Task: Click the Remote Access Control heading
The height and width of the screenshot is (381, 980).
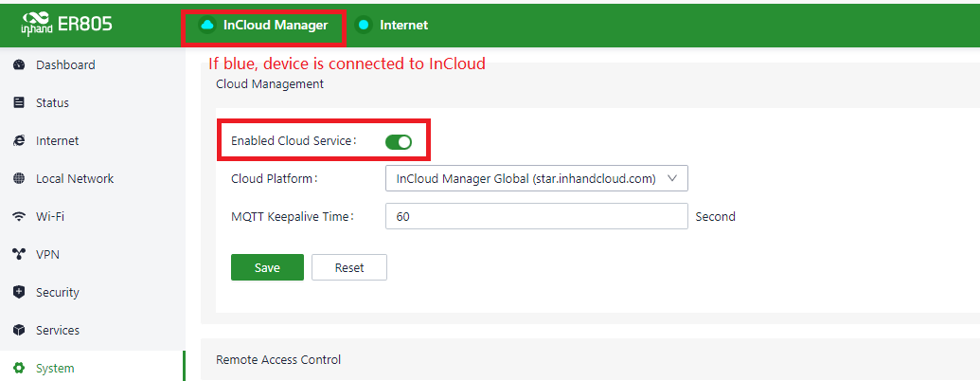Action: (x=278, y=360)
